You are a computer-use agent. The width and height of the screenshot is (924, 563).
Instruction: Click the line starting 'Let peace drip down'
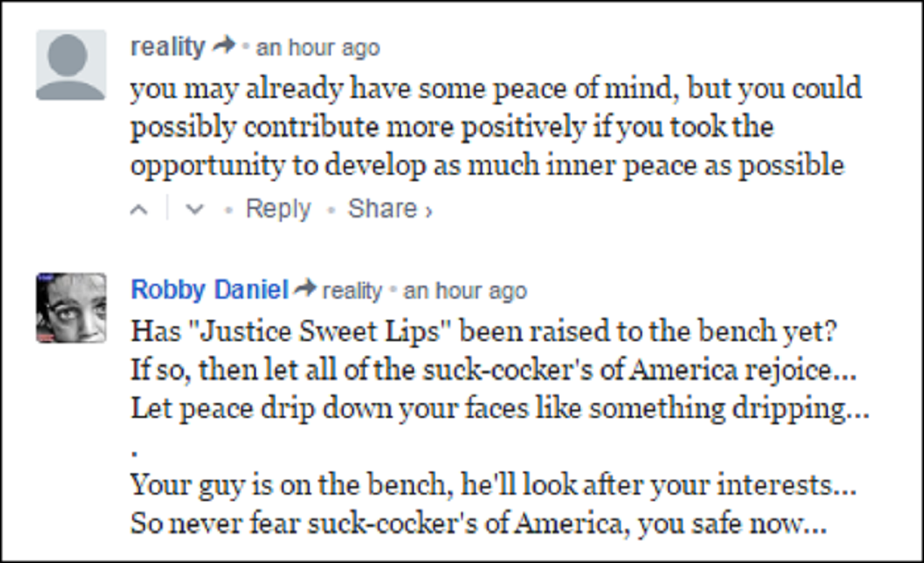pos(500,407)
